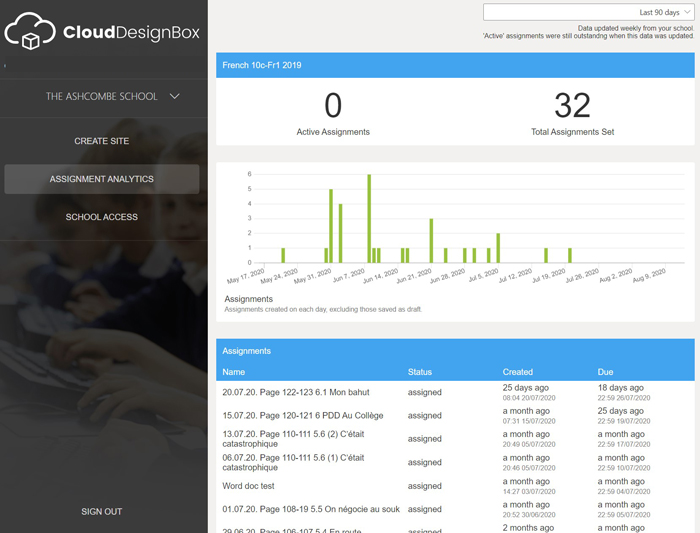
Task: Expand The Ashcombe School chevron
Action: 175,96
